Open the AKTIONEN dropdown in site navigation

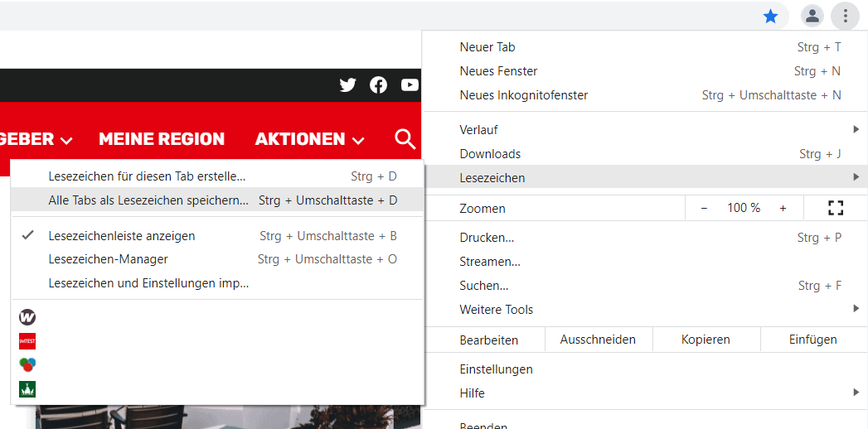pos(309,139)
